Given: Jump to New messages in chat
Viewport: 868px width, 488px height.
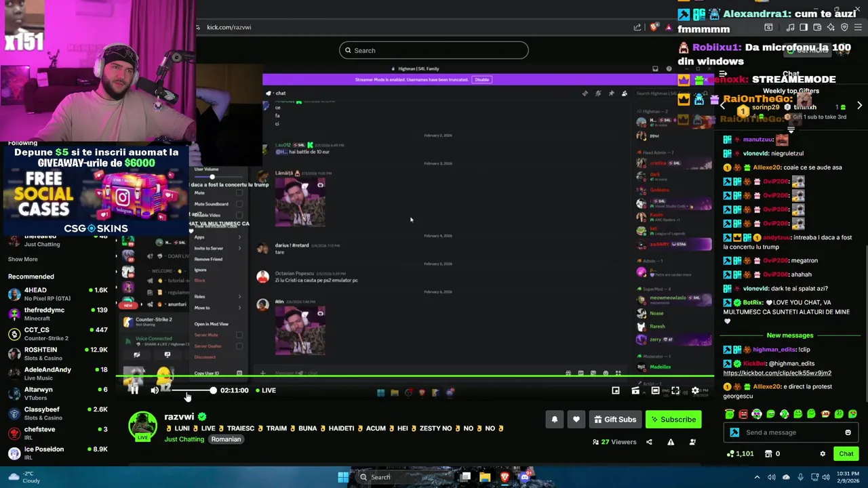Looking at the screenshot, I should point(789,335).
